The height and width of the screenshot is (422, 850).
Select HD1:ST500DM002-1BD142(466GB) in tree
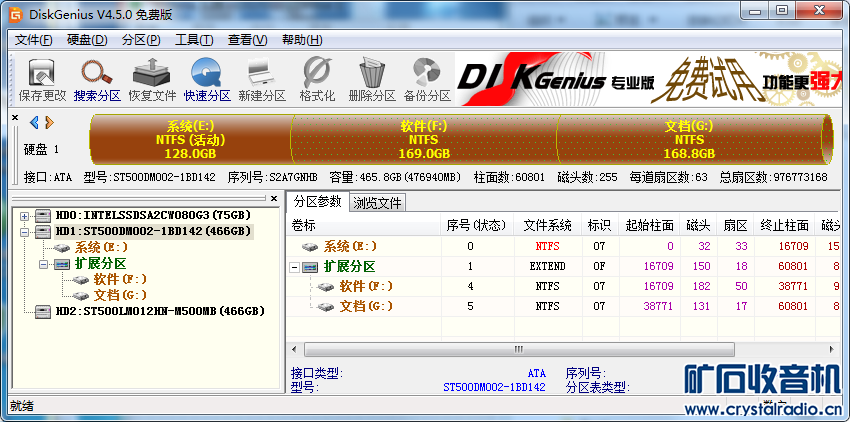coord(153,232)
